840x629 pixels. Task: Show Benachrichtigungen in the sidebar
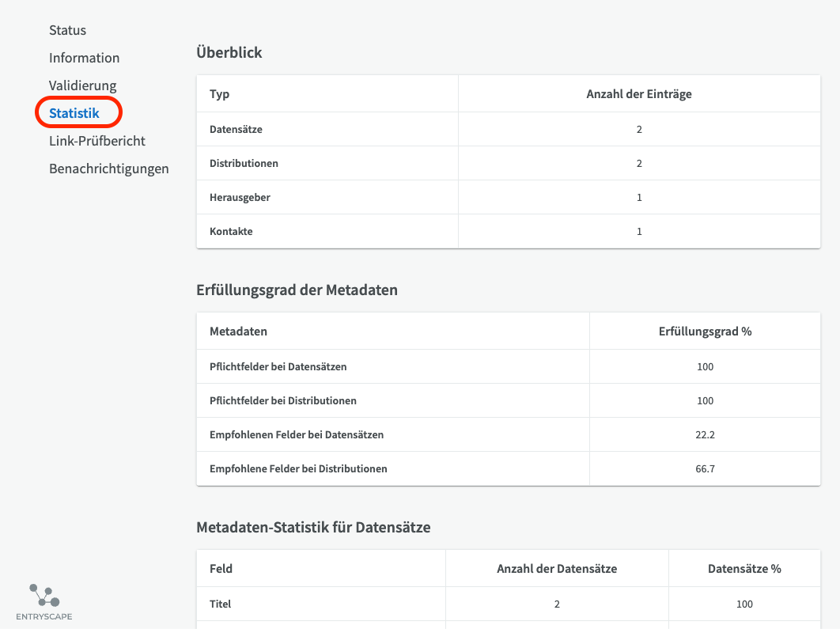108,169
